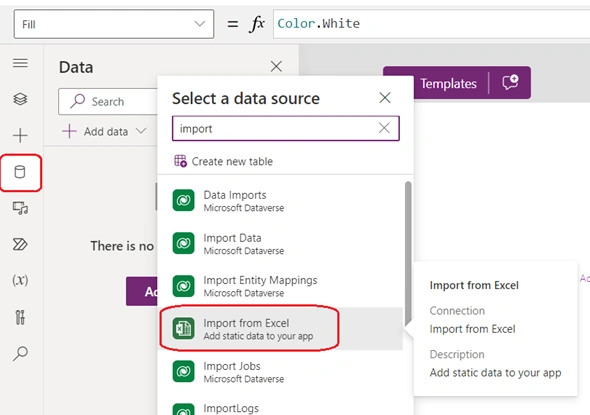Click the Import Jobs Dataverse icon
The width and height of the screenshot is (590, 415).
point(184,371)
